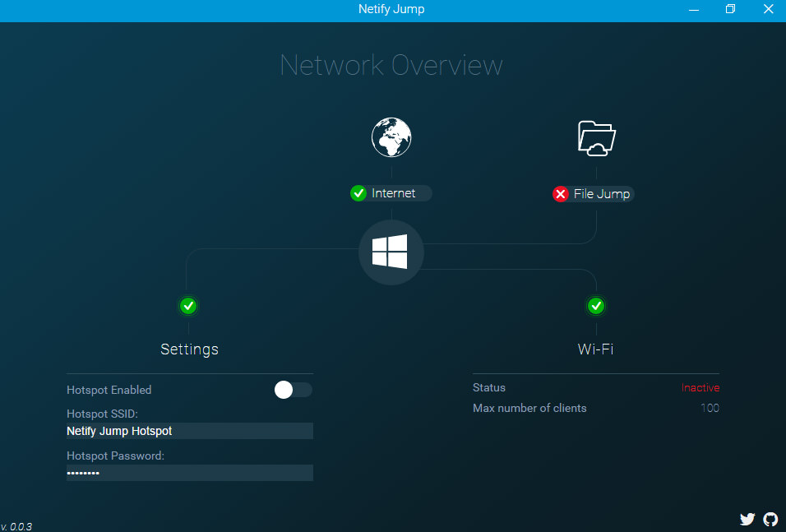Viewport: 786px width, 532px height.
Task: Click the globe Internet icon
Action: [391, 136]
